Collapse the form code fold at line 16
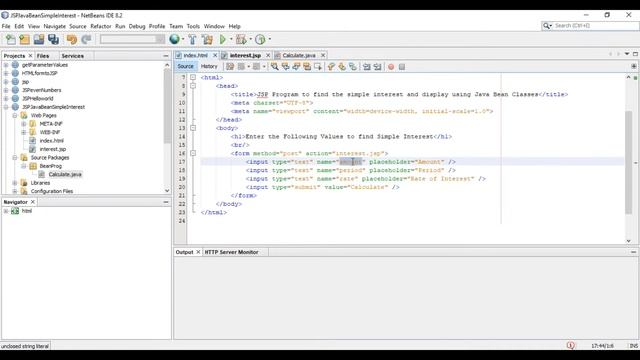 (193, 153)
